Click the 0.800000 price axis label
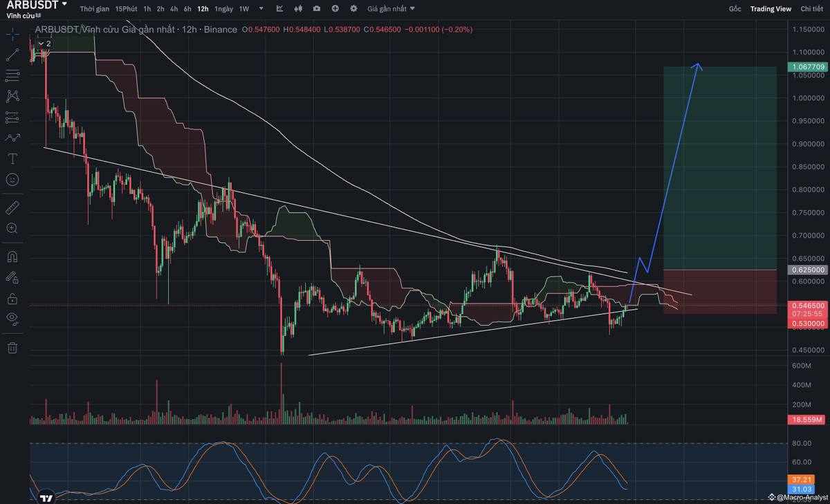The width and height of the screenshot is (830, 504). (x=809, y=190)
